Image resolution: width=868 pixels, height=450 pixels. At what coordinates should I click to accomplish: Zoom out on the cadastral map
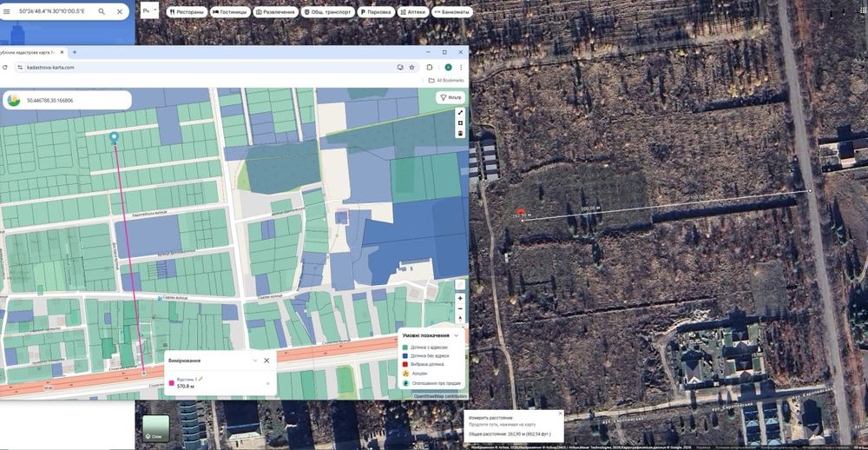[459, 308]
